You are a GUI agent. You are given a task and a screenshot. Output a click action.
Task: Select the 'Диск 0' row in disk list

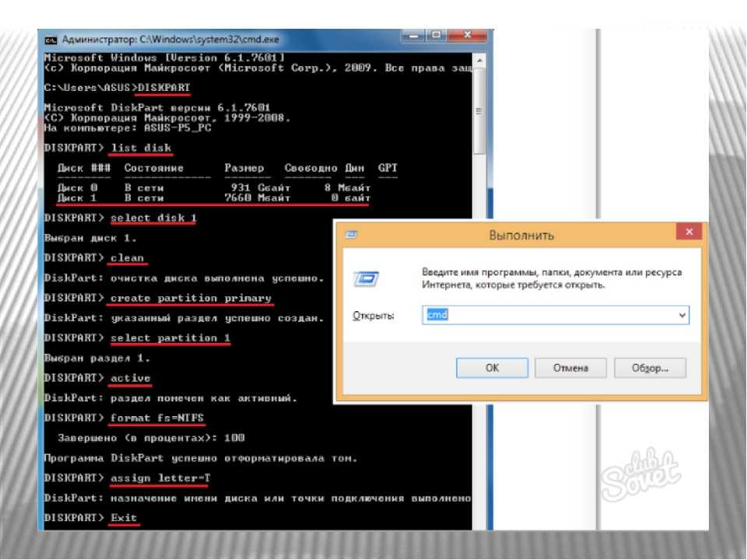tap(213, 187)
